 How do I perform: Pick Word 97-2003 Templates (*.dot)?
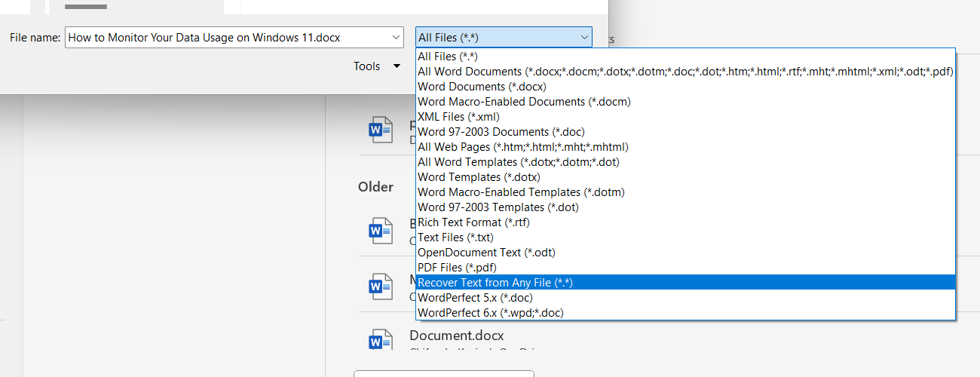tap(685, 207)
